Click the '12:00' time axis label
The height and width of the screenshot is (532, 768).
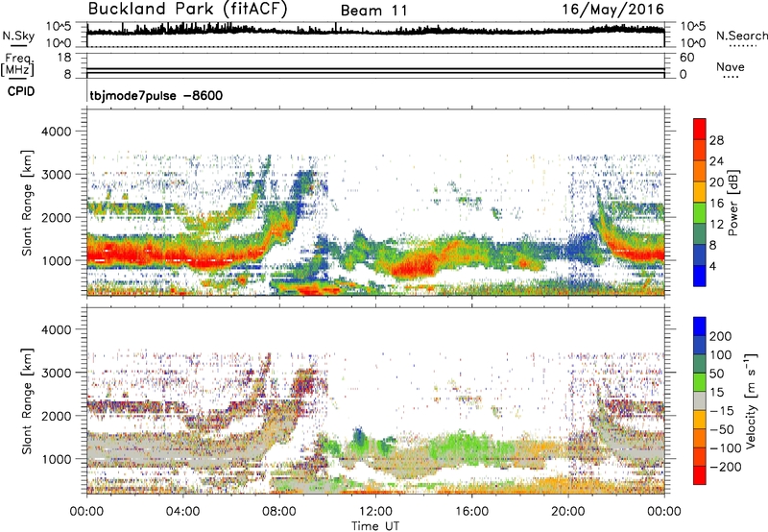tap(375, 512)
